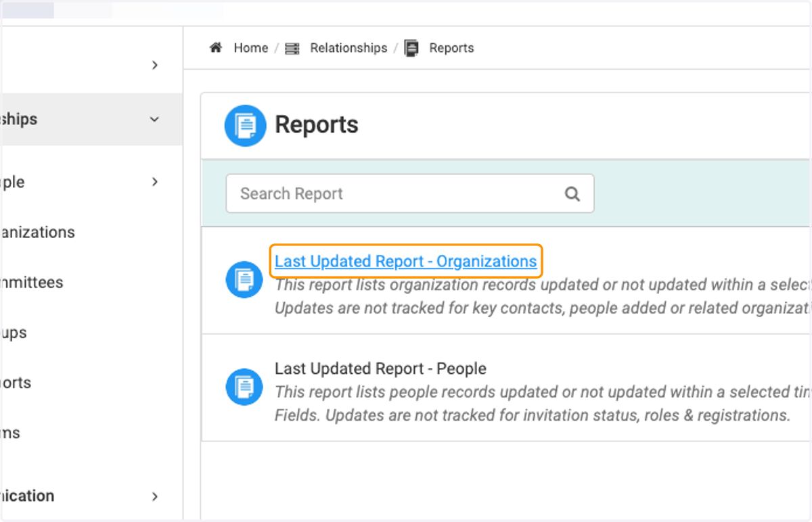Expand the People sidebar submenu chevron
The height and width of the screenshot is (522, 812).
click(x=155, y=182)
